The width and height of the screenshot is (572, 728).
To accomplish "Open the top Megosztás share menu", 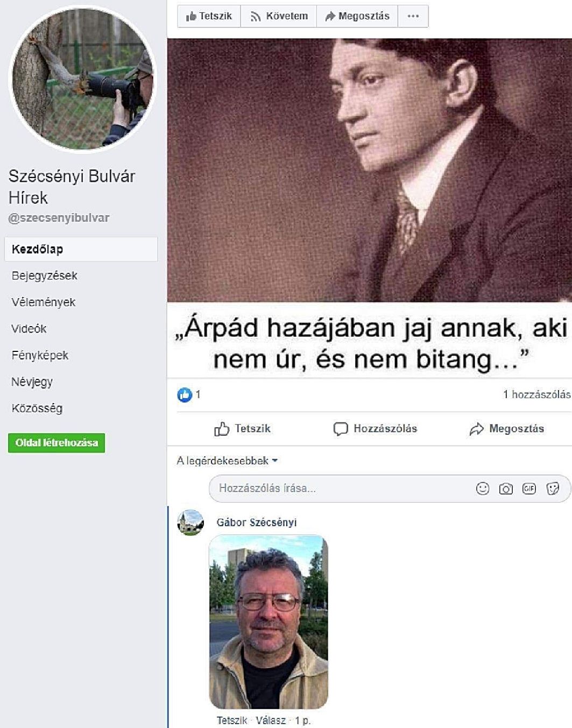I will click(357, 16).
